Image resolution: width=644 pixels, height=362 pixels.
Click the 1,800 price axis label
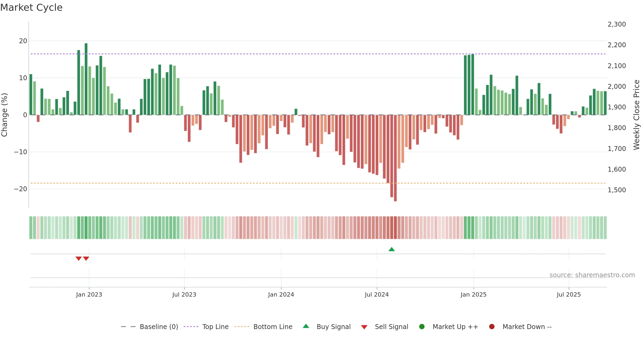(x=617, y=128)
